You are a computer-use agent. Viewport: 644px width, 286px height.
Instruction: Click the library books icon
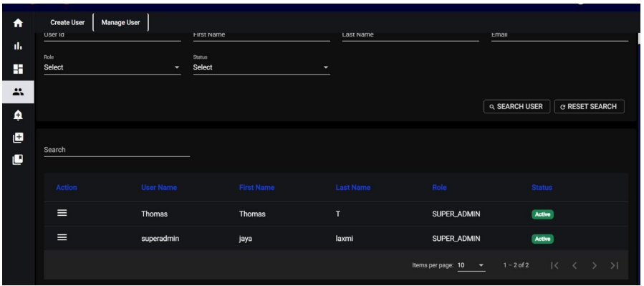[x=18, y=159]
